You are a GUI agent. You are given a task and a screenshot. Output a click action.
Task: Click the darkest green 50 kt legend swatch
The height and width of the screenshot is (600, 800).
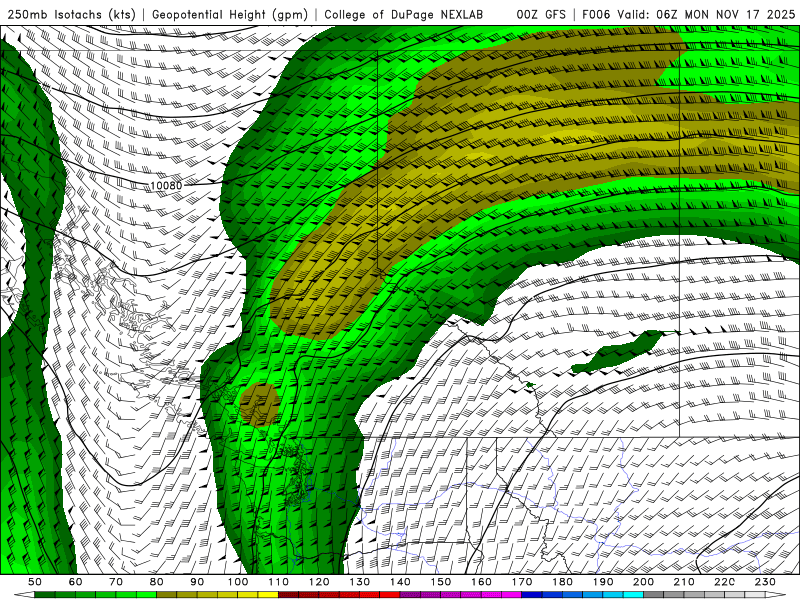click(45, 595)
